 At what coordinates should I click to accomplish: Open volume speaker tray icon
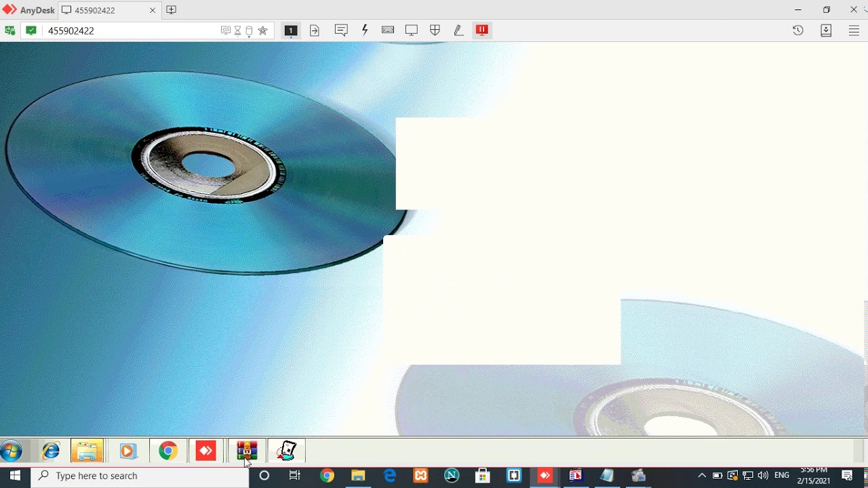(x=763, y=476)
